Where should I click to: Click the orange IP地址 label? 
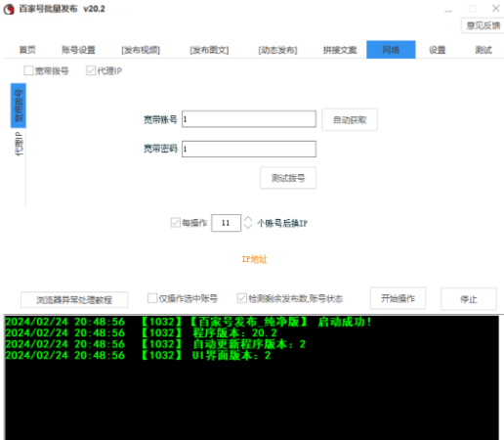(x=254, y=259)
